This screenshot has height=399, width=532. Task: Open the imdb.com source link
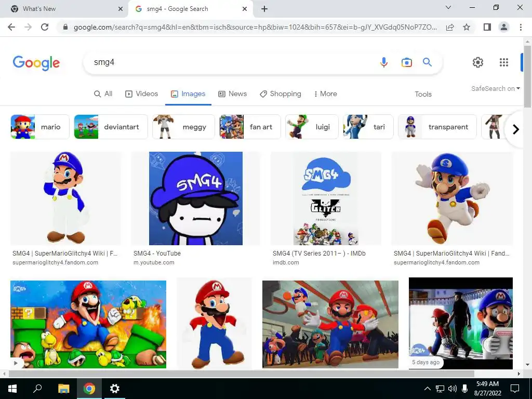(286, 262)
